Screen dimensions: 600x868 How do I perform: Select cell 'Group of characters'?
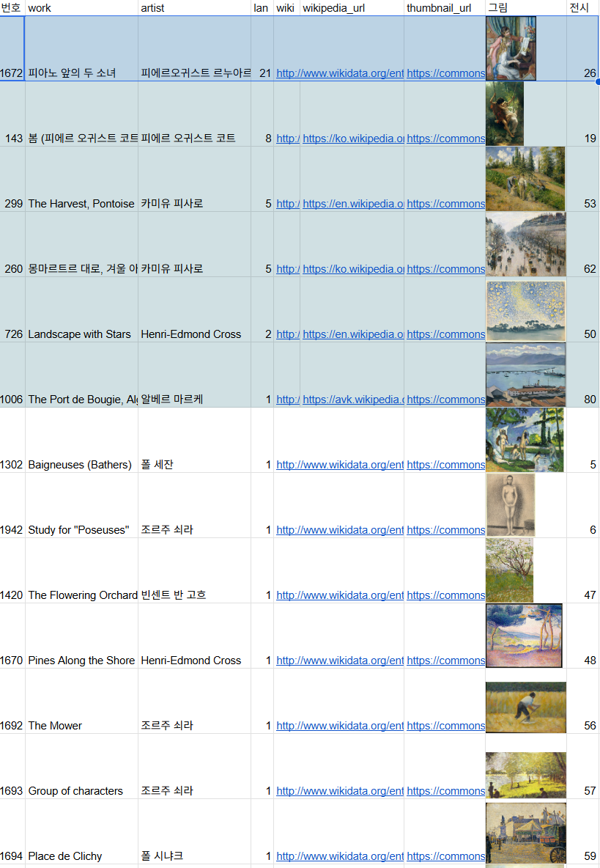82,768
